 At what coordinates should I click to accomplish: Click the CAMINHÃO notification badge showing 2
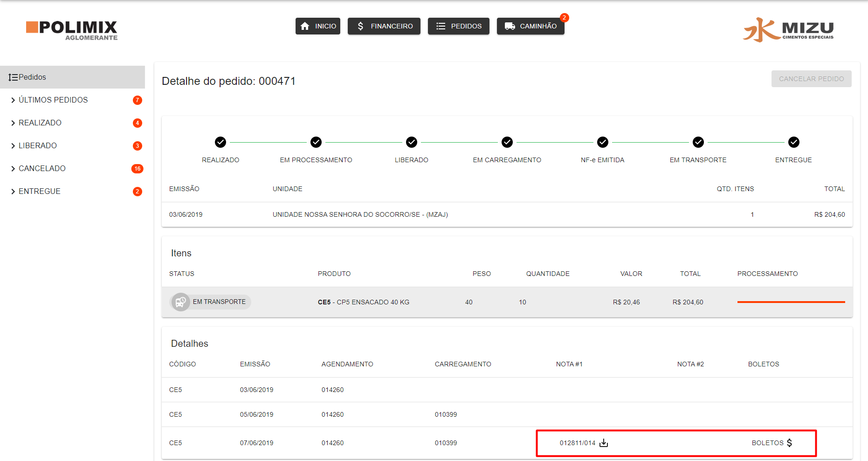[564, 18]
